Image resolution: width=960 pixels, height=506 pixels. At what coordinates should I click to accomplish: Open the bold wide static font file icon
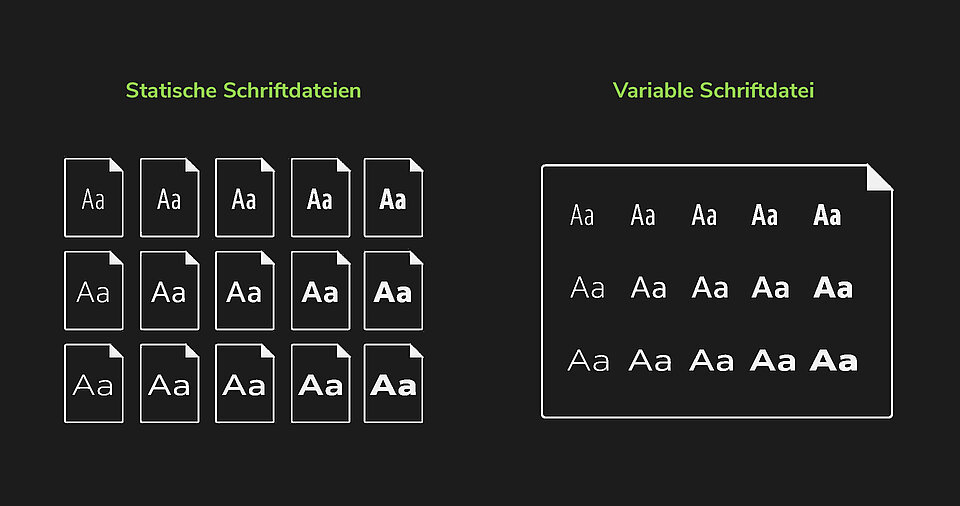click(x=321, y=384)
